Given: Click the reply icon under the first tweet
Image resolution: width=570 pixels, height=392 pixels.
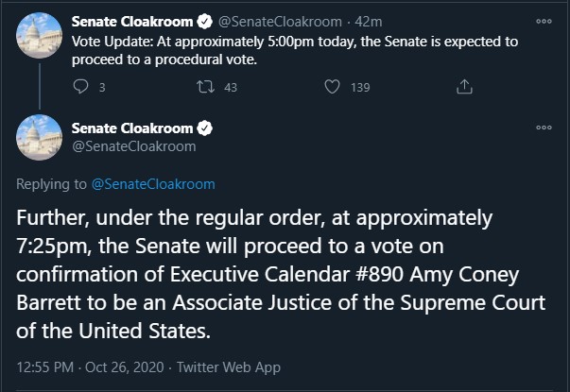Looking at the screenshot, I should pos(80,87).
